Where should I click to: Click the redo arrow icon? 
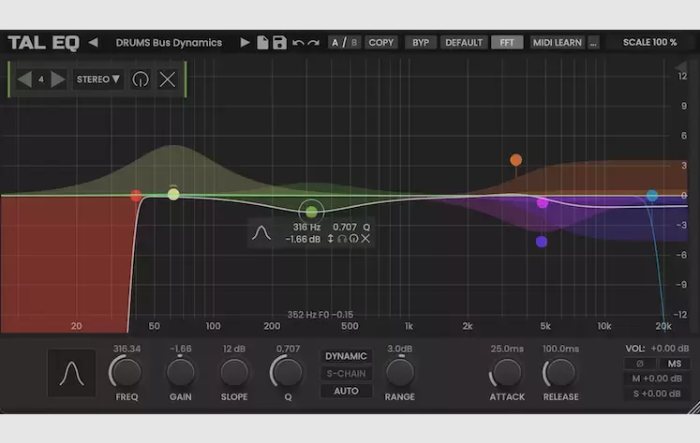point(314,42)
